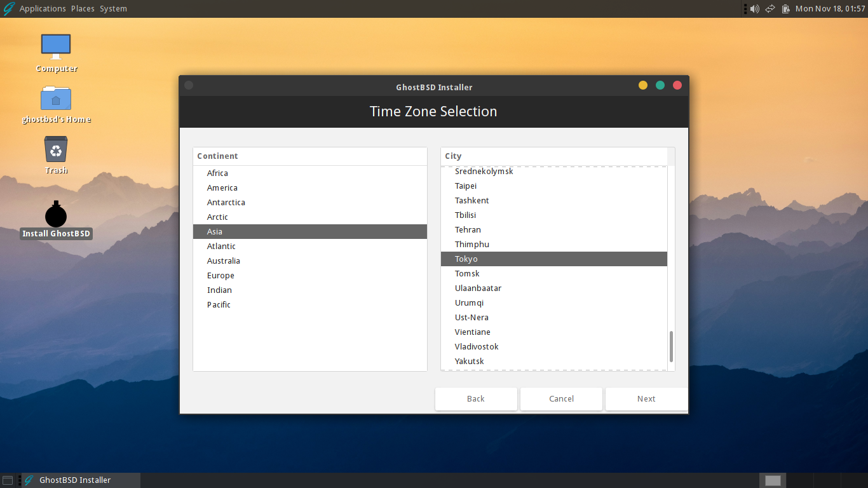Choose Thimphu in the City list

(x=554, y=245)
